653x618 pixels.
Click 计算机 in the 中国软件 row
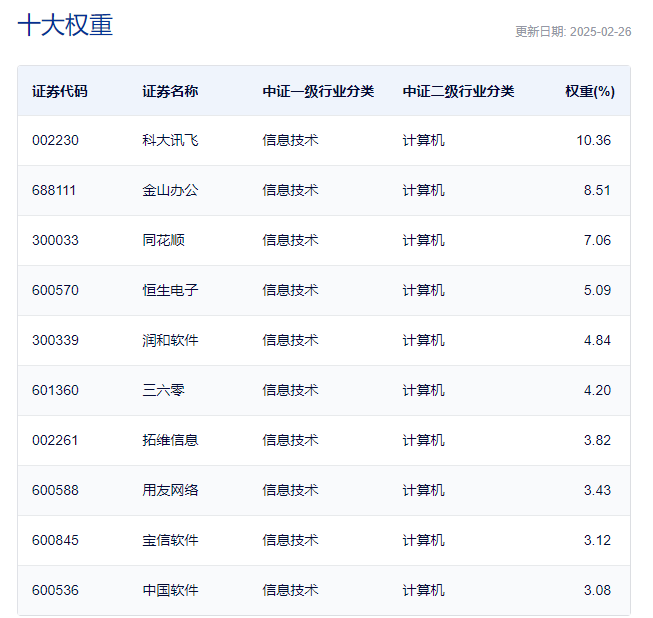[423, 590]
